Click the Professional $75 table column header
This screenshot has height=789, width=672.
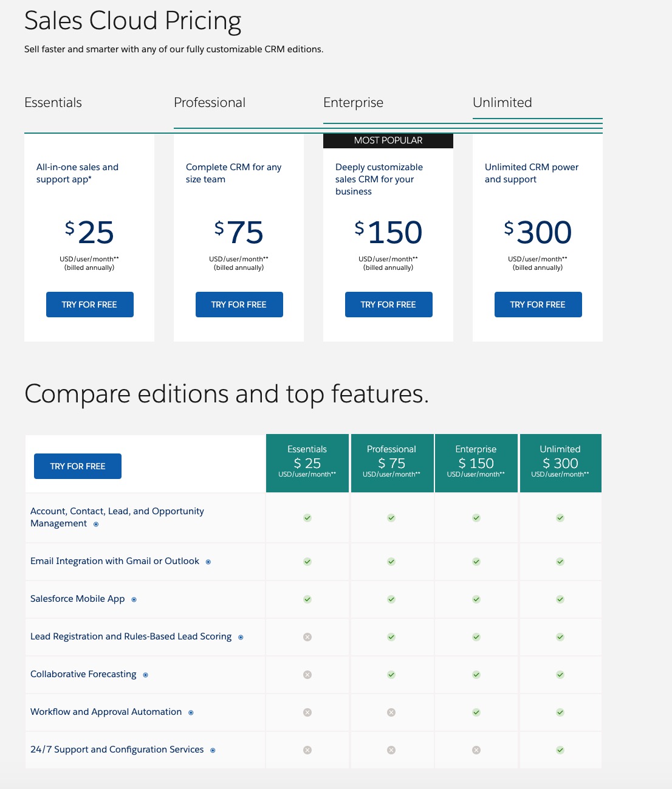point(392,463)
